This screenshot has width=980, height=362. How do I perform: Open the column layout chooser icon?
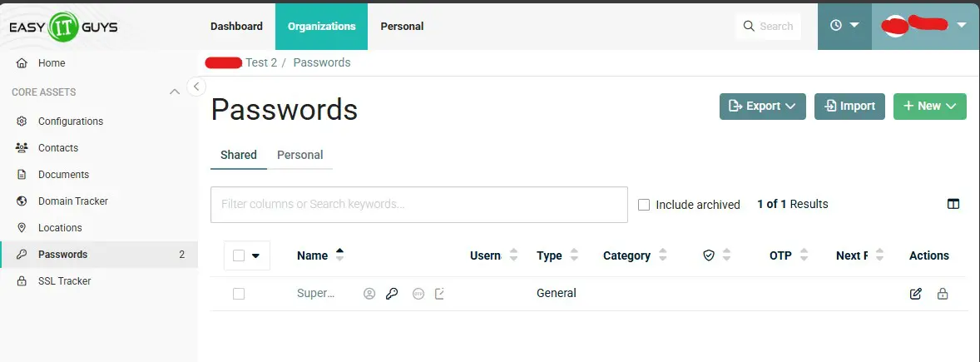(x=953, y=204)
